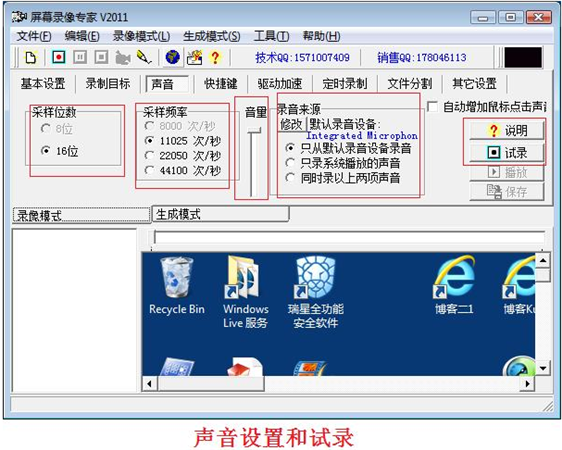Open the 编辑(E) menu
Screen dimensions: 562x450
pos(82,36)
